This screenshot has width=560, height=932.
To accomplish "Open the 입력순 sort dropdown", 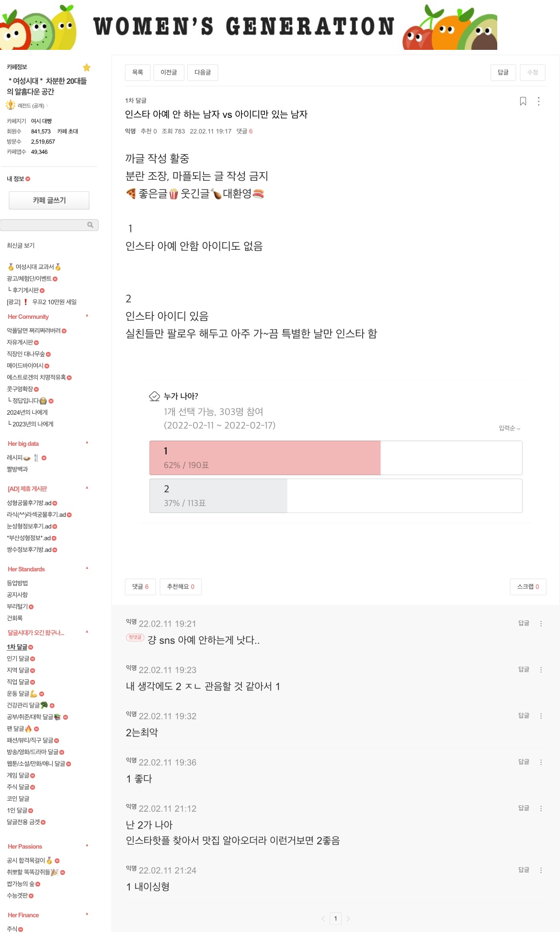I will [509, 428].
